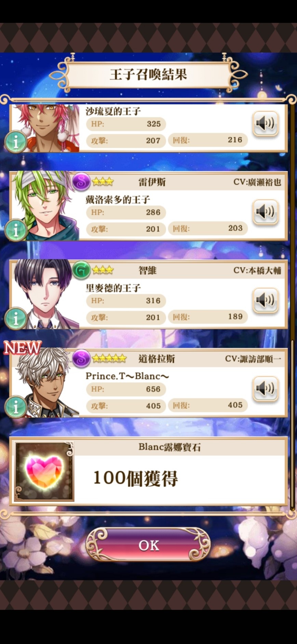Viewport: 297px width, 644px height.
Task: Play 雷伊斯 voice sample speaker icon
Action: pos(266,212)
